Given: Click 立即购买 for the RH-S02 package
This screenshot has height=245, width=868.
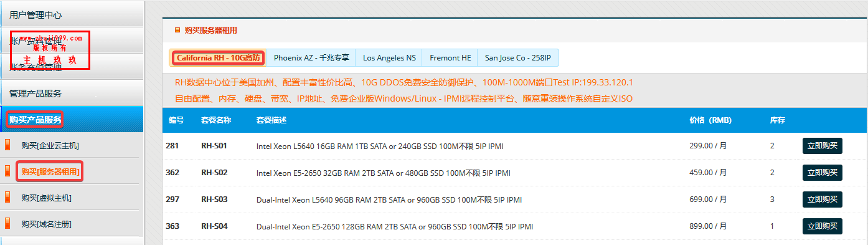Looking at the screenshot, I should pos(822,173).
